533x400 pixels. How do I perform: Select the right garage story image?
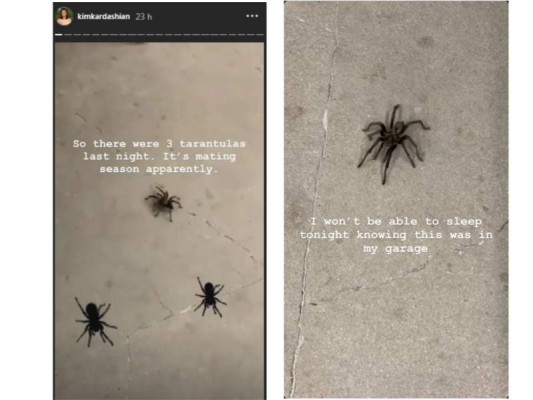tap(396, 199)
